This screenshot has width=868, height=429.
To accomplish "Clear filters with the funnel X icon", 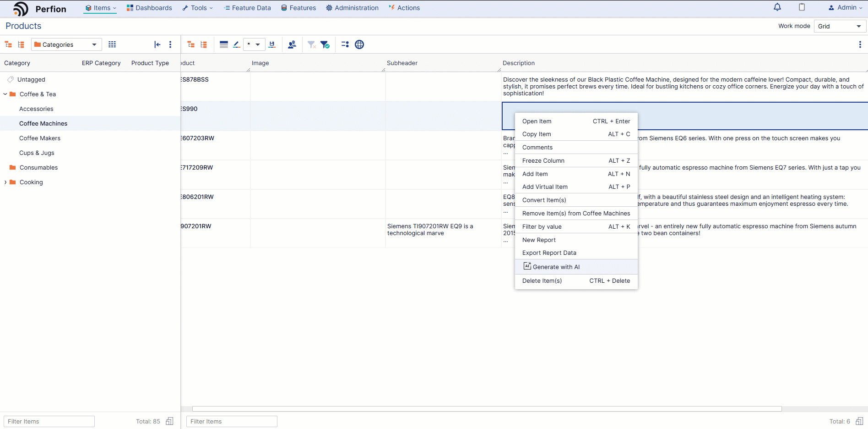I will pyautogui.click(x=312, y=44).
